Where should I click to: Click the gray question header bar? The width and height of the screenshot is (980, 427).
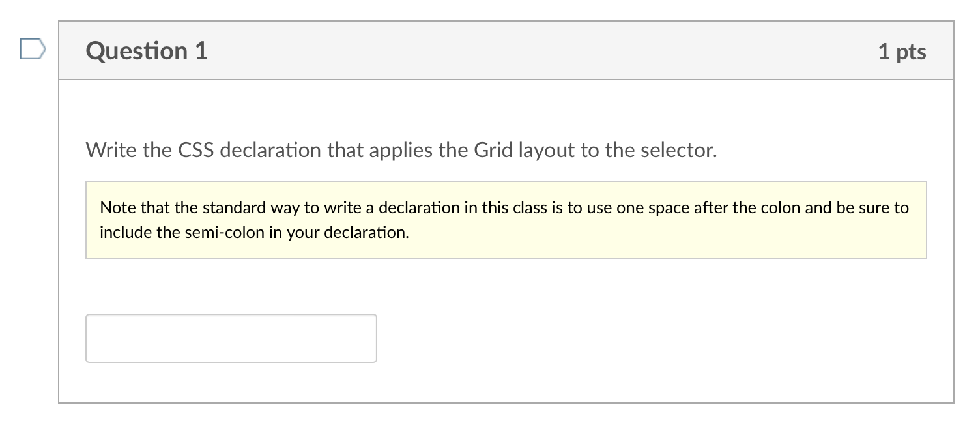(506, 51)
